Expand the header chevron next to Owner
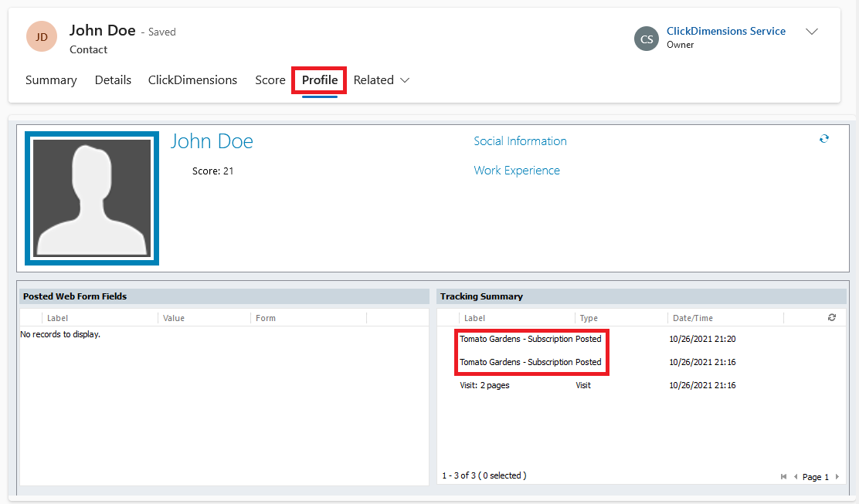859x504 pixels. 812,32
